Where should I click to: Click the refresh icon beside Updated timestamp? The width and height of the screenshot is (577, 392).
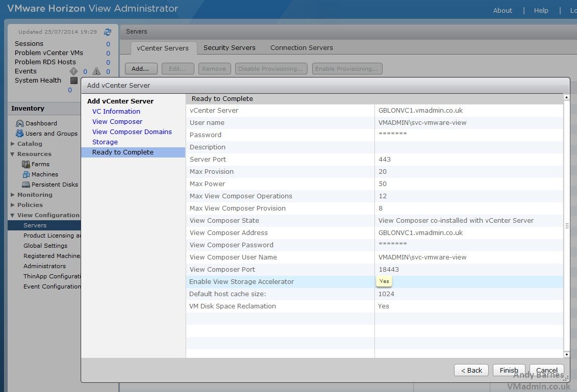(108, 32)
